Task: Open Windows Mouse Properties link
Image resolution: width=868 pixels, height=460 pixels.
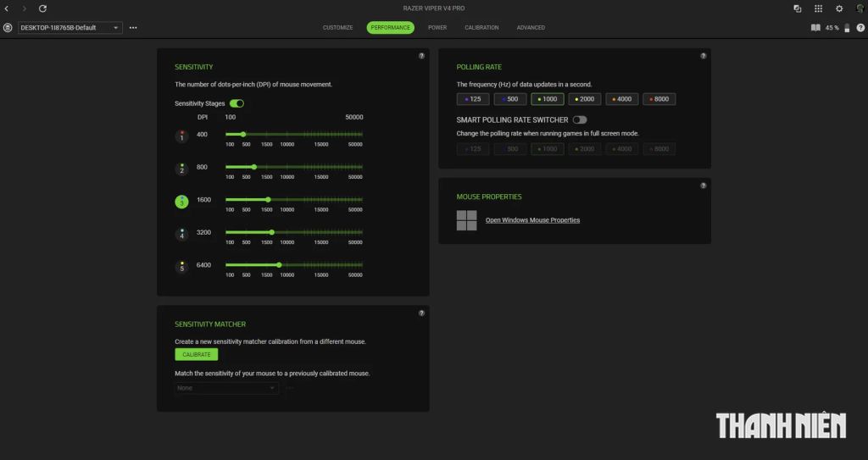Action: point(532,220)
